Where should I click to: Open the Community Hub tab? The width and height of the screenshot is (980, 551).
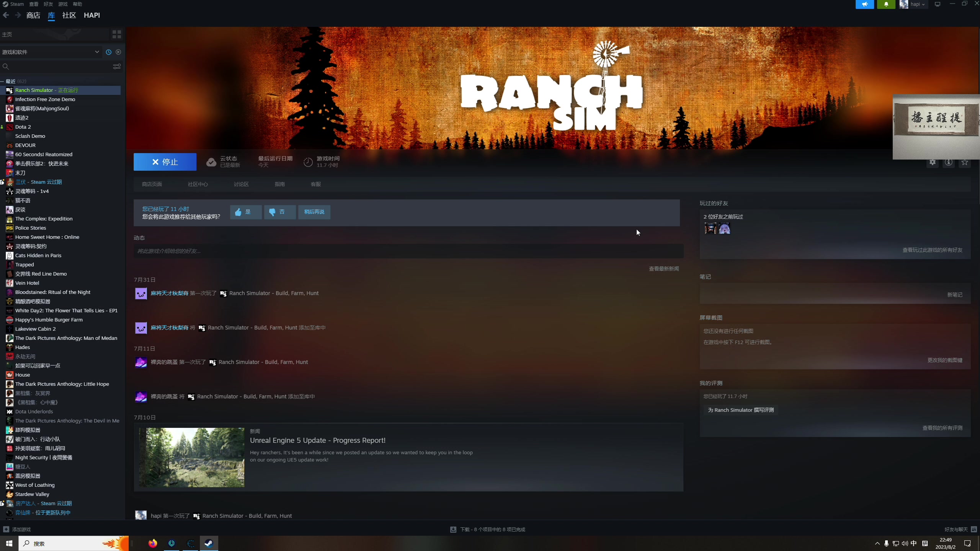[x=198, y=184]
